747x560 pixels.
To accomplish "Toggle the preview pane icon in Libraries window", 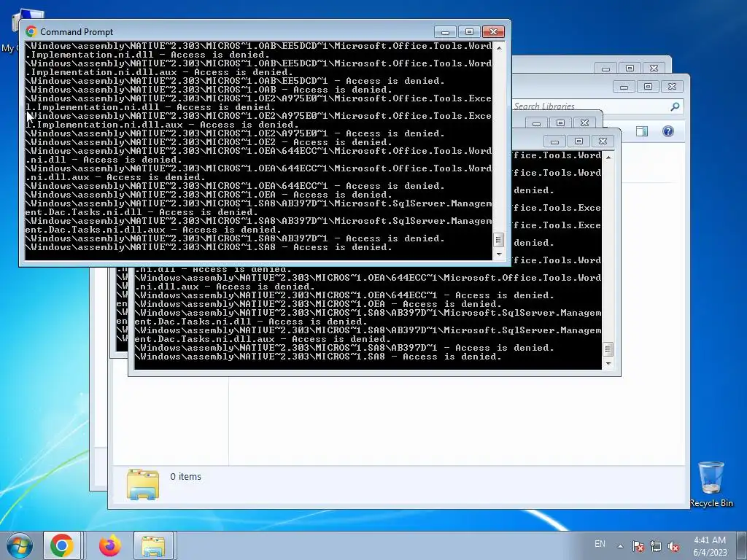I will tap(642, 131).
